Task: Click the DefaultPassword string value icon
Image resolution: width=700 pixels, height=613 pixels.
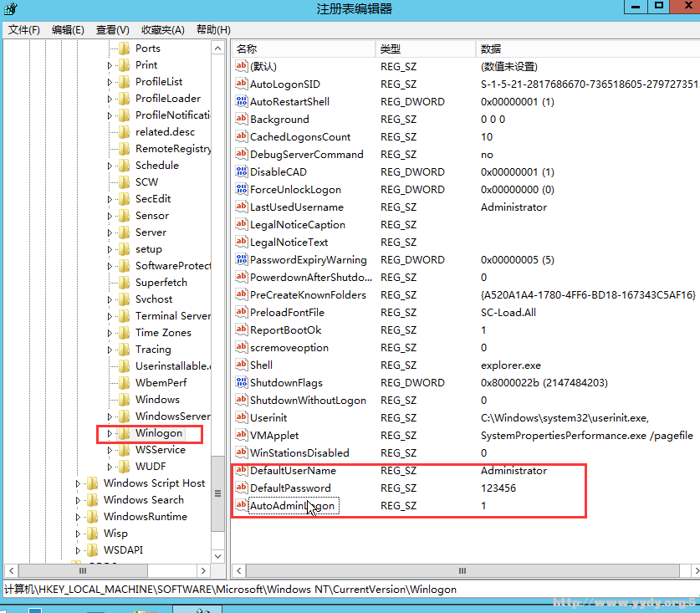Action: tap(241, 488)
